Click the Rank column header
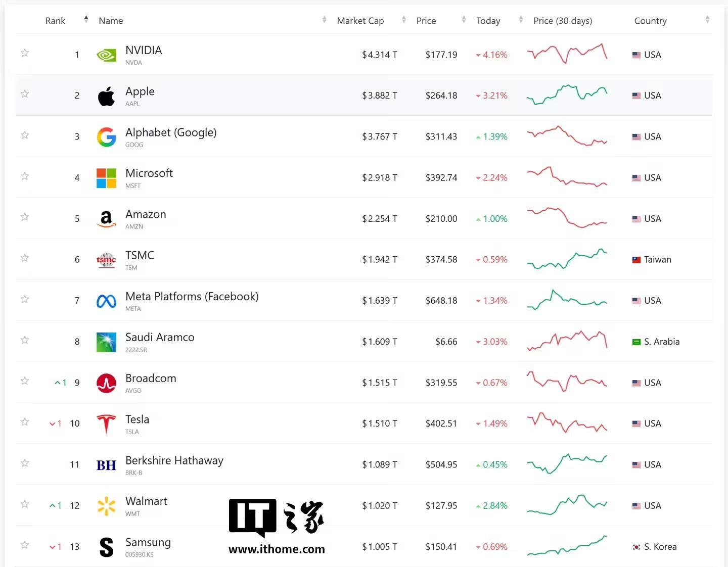This screenshot has width=728, height=567. 55,21
